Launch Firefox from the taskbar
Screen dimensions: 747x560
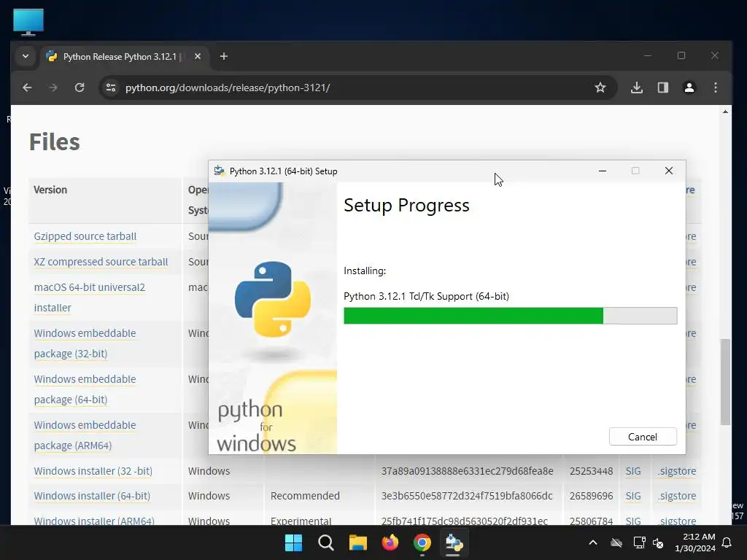(x=390, y=542)
